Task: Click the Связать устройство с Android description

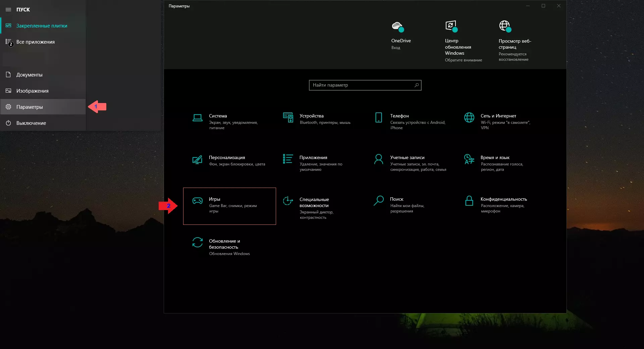Action: click(x=418, y=125)
